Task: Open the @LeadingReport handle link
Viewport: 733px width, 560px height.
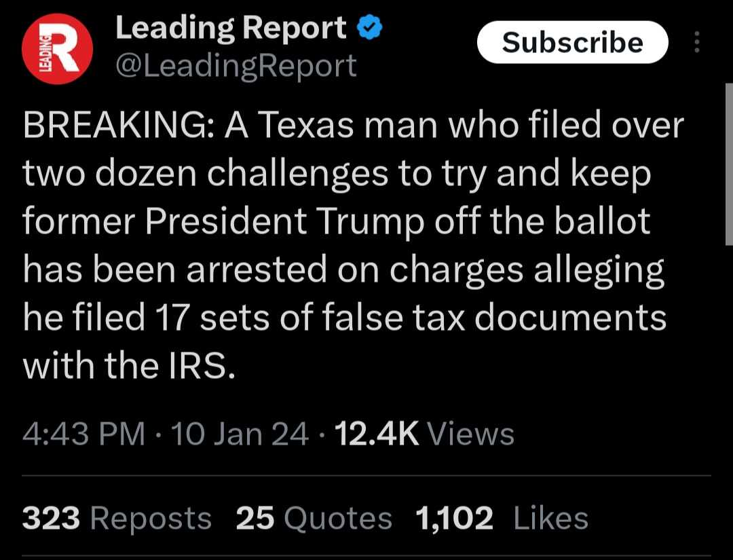Action: 236,65
